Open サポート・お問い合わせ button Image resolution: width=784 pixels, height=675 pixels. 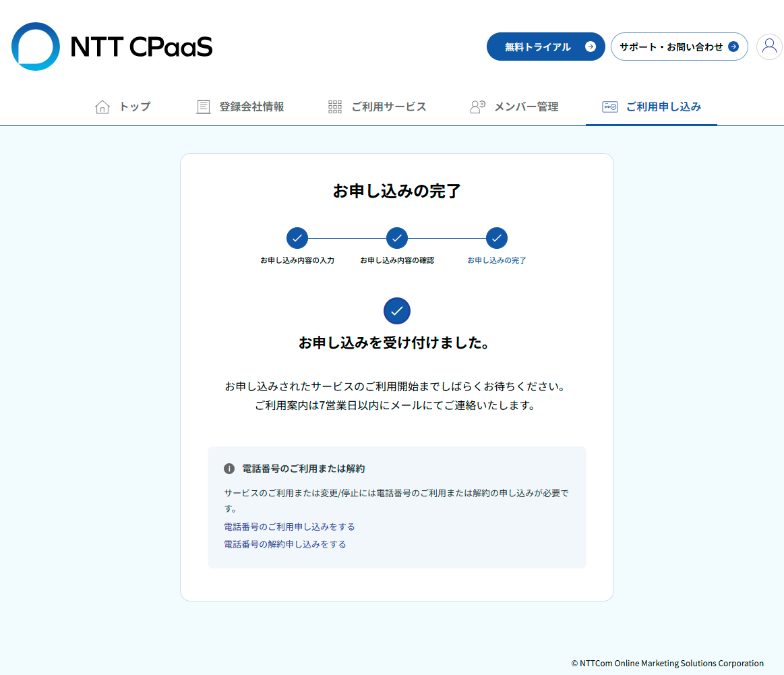(x=679, y=47)
